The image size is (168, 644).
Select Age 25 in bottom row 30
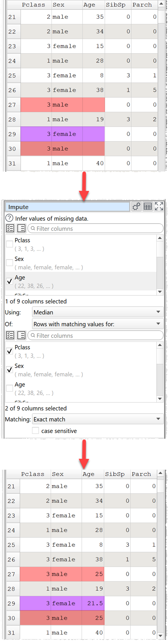point(93,618)
